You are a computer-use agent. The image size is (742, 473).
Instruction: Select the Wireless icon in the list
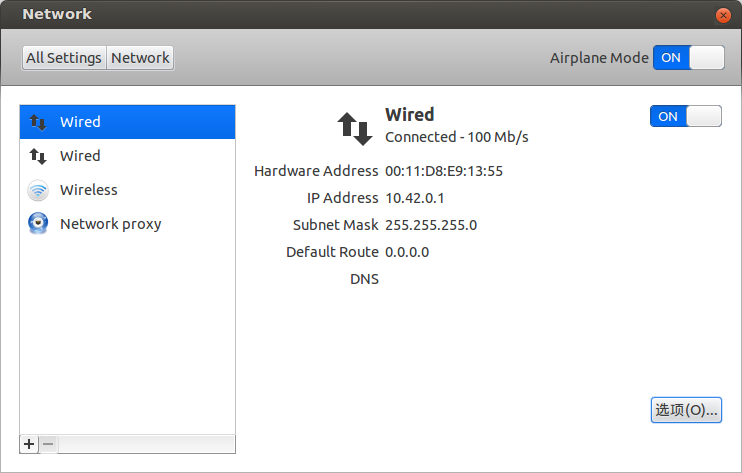tap(38, 190)
